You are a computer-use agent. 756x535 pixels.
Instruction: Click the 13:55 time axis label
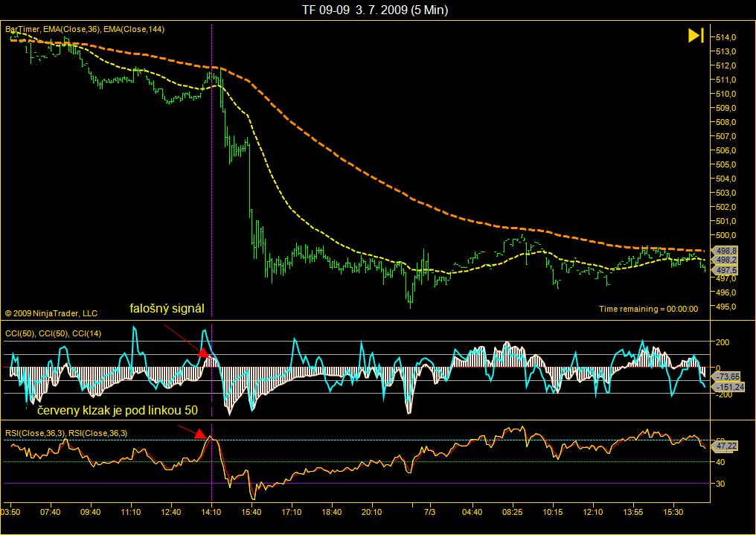pos(632,512)
